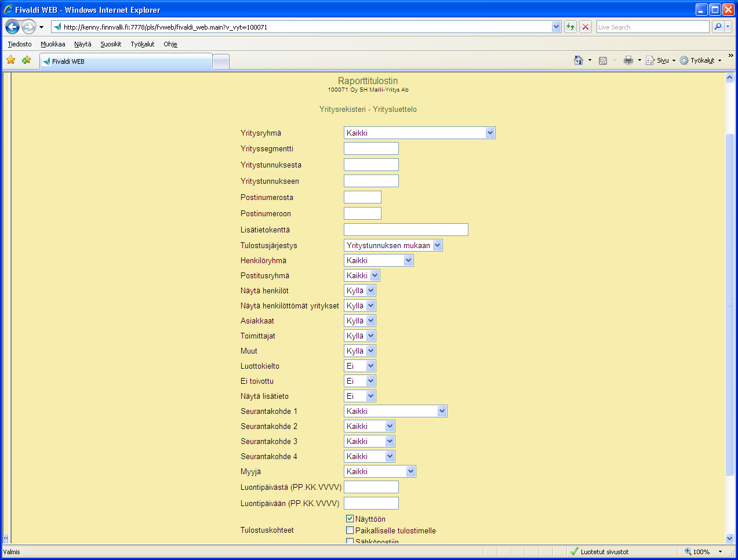This screenshot has width=738, height=560.
Task: Open the search provider options arrow
Action: coord(728,27)
